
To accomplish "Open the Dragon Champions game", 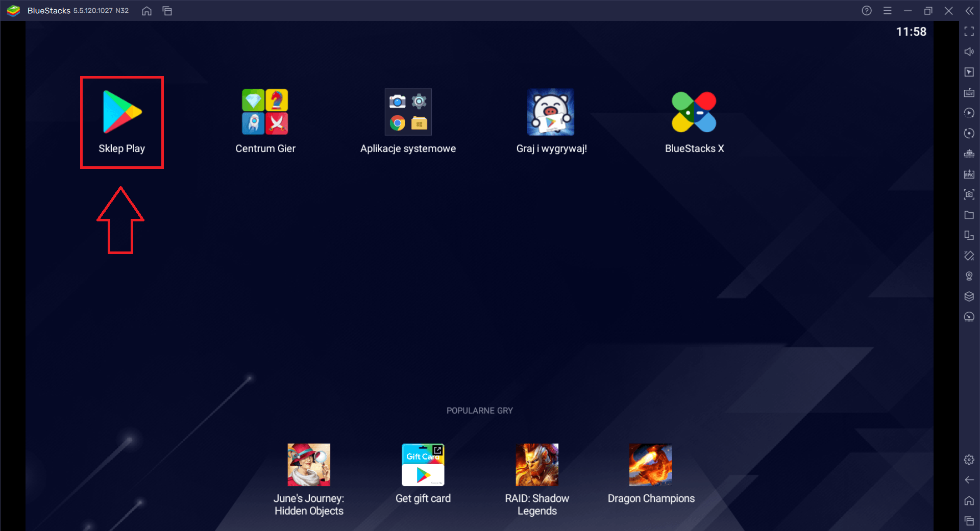I will [x=651, y=474].
